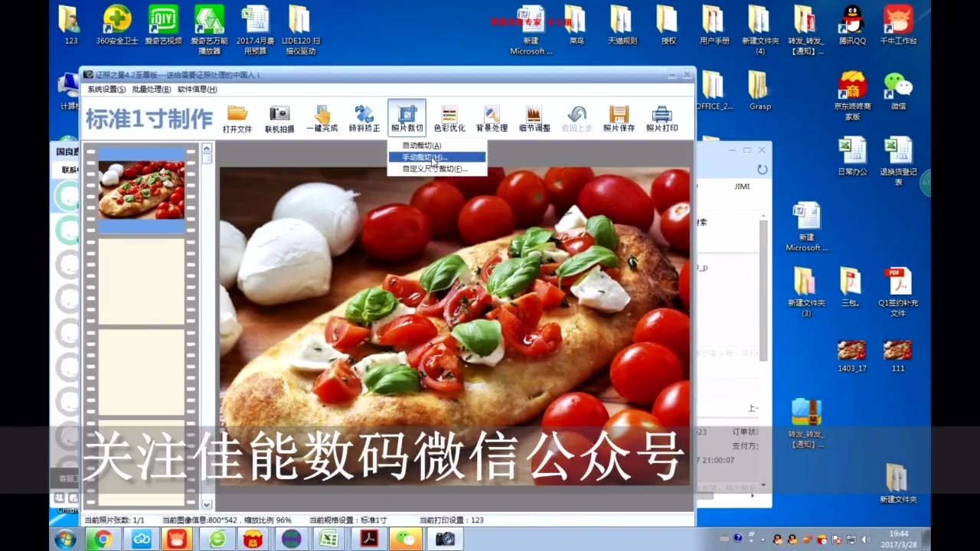Viewport: 980px width, 551px height.
Task: Click the 当前打印设置：123 status bar text
Action: click(x=452, y=520)
